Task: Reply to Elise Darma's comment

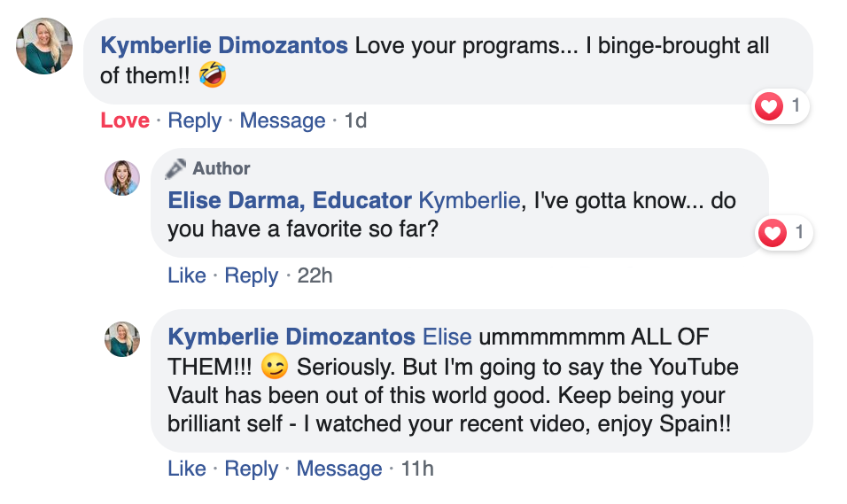Action: point(251,275)
